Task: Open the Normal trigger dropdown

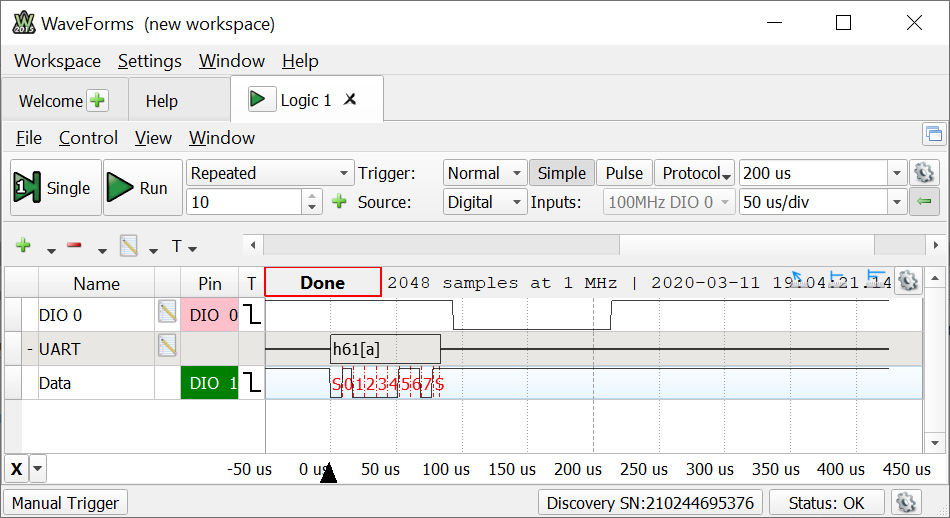Action: [484, 173]
